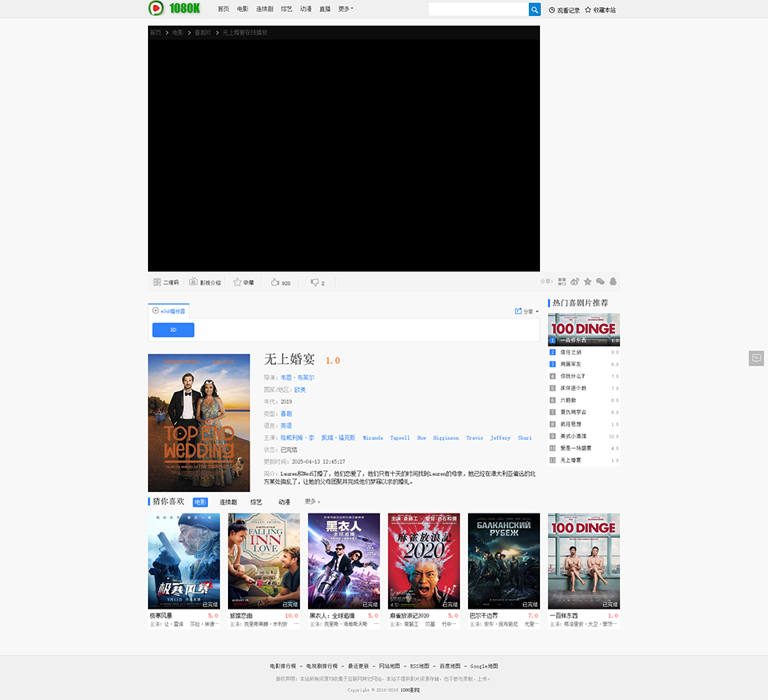Click the thumbs-up like icon
Image resolution: width=768 pixels, height=700 pixels.
pos(275,282)
